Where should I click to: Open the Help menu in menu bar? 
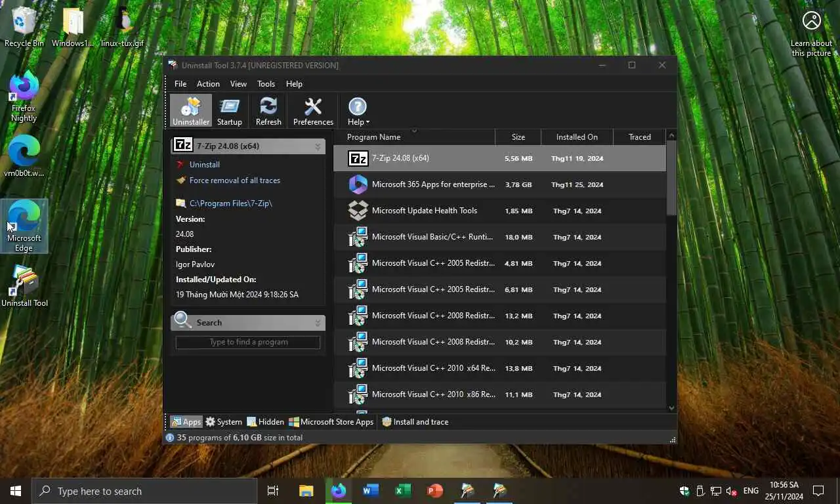[x=294, y=84]
